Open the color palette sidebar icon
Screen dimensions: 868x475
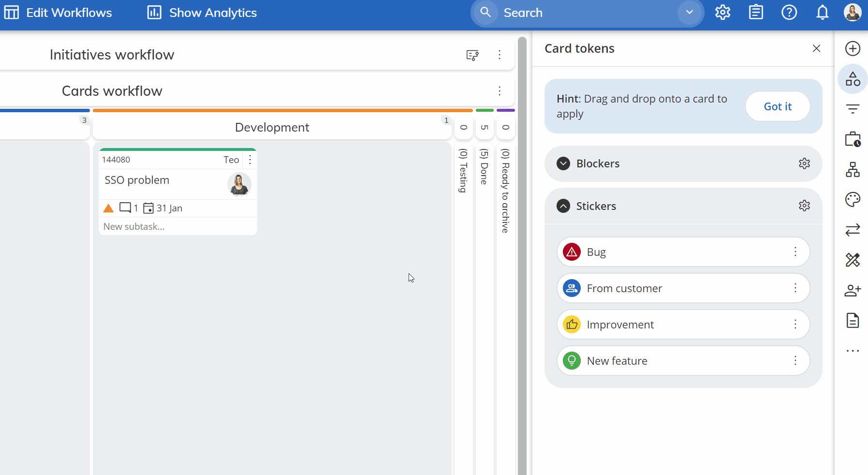[x=853, y=199]
